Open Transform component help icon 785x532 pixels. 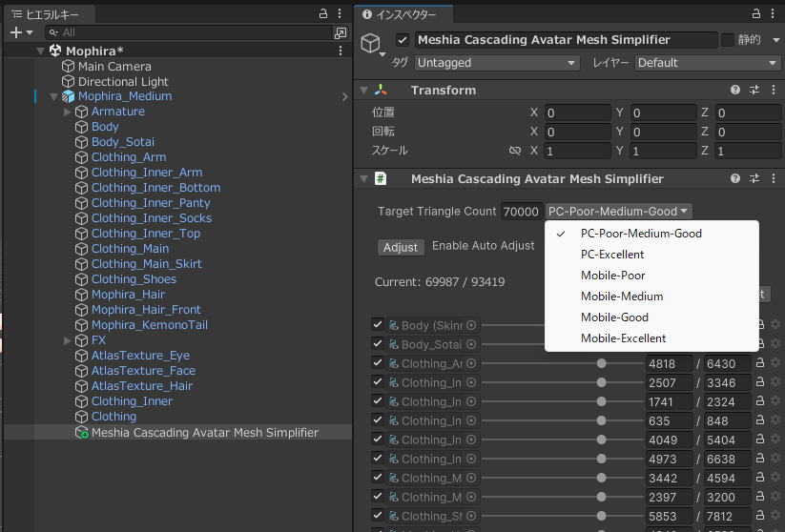pyautogui.click(x=735, y=90)
